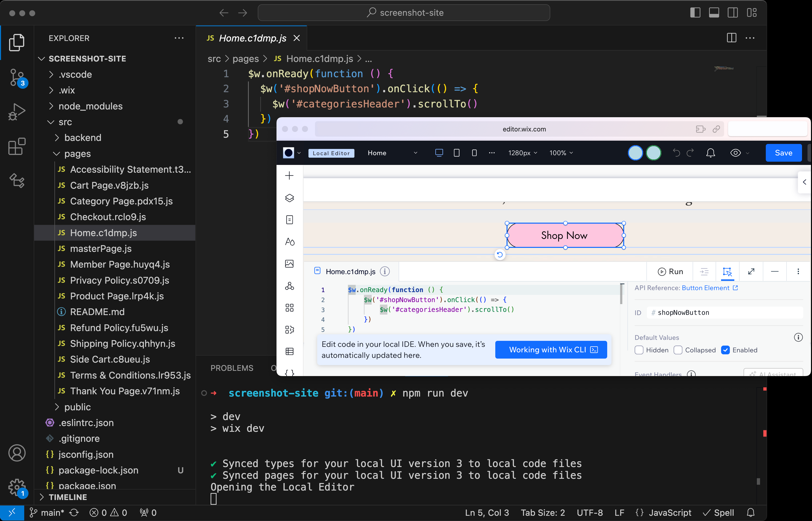Click the screenshot-site search bar in title bar
812x521 pixels.
[404, 12]
